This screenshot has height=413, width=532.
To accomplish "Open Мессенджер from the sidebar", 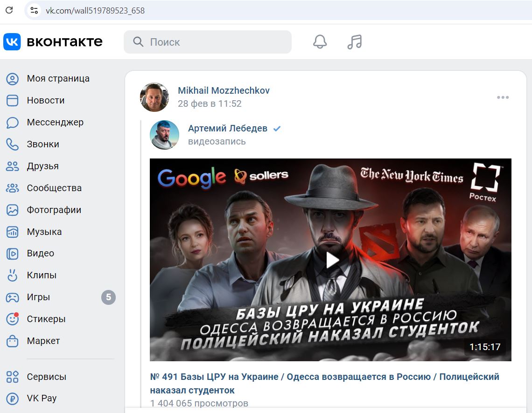I will click(56, 122).
